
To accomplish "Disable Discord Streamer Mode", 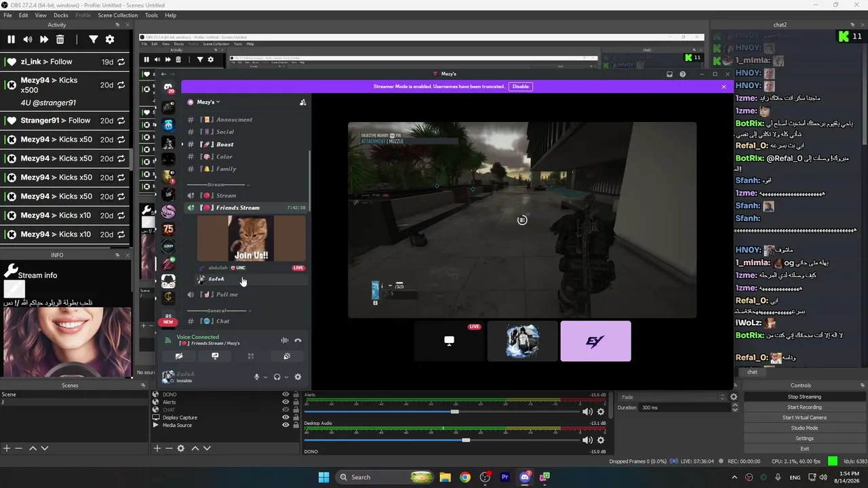I will [x=521, y=87].
